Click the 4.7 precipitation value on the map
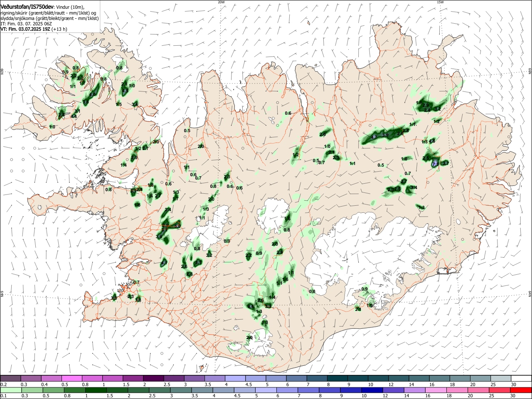The width and height of the screenshot is (532, 399). click(x=374, y=137)
